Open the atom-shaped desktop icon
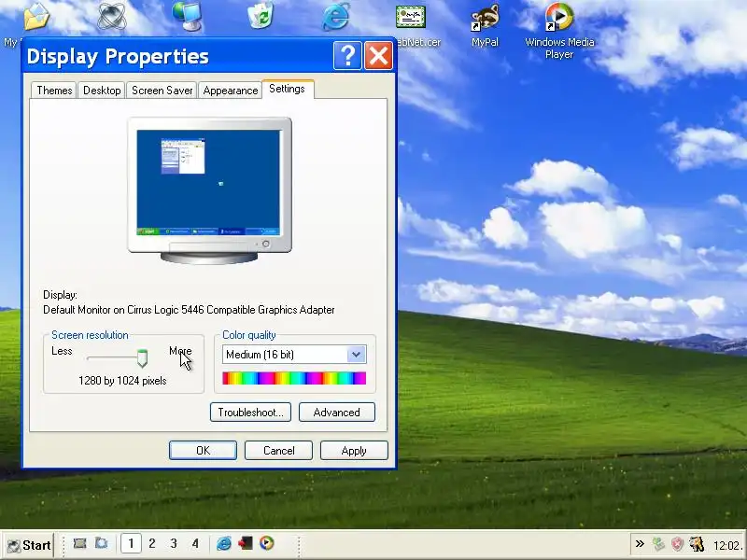The height and width of the screenshot is (560, 747). pyautogui.click(x=111, y=16)
